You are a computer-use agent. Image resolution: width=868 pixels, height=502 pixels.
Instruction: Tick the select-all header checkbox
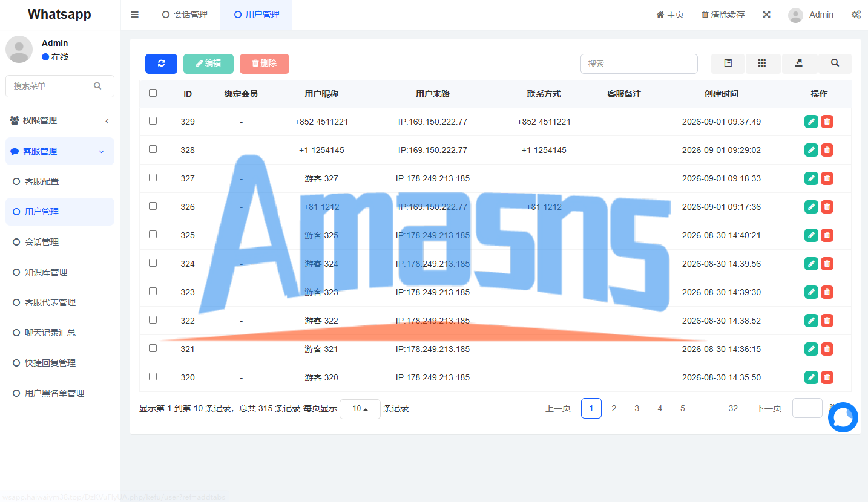[153, 93]
